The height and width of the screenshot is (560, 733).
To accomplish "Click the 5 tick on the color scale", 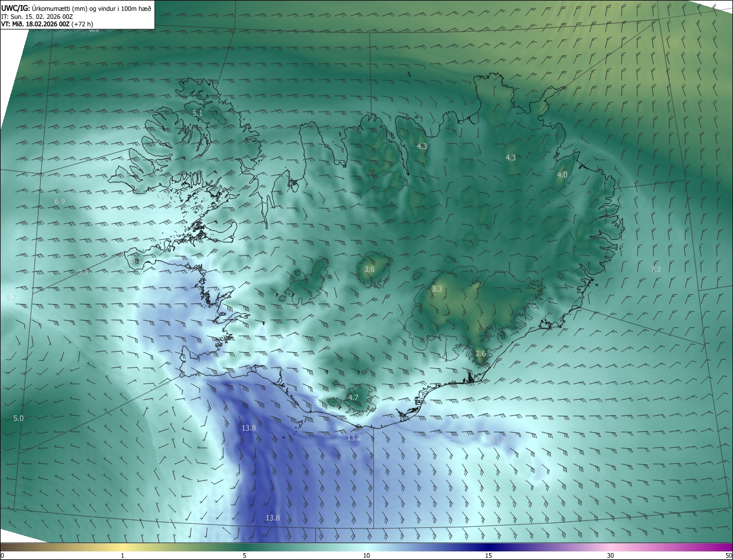I will tap(245, 555).
